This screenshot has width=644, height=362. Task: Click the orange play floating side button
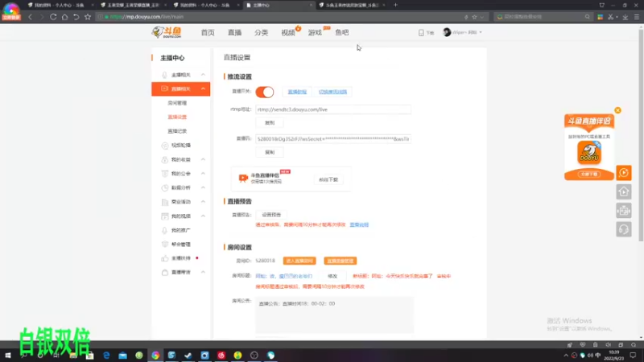[623, 173]
